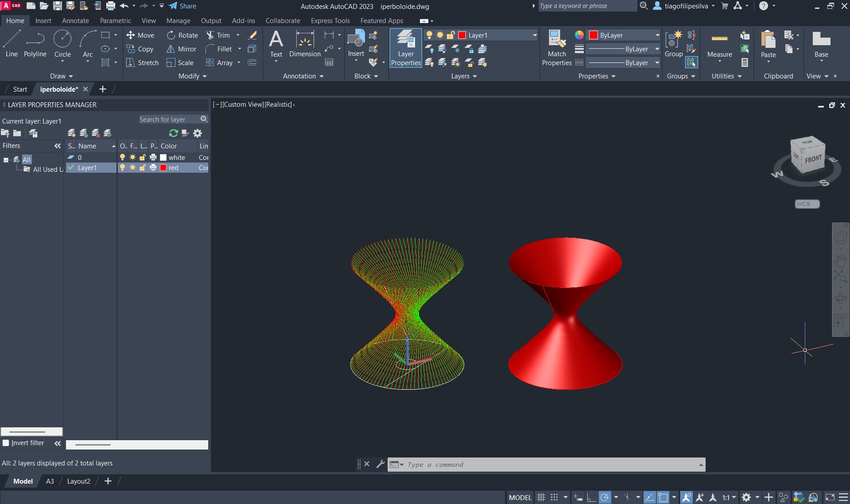Enable the Invert filter checkbox
Screen dimensions: 850x504
(x=6, y=443)
